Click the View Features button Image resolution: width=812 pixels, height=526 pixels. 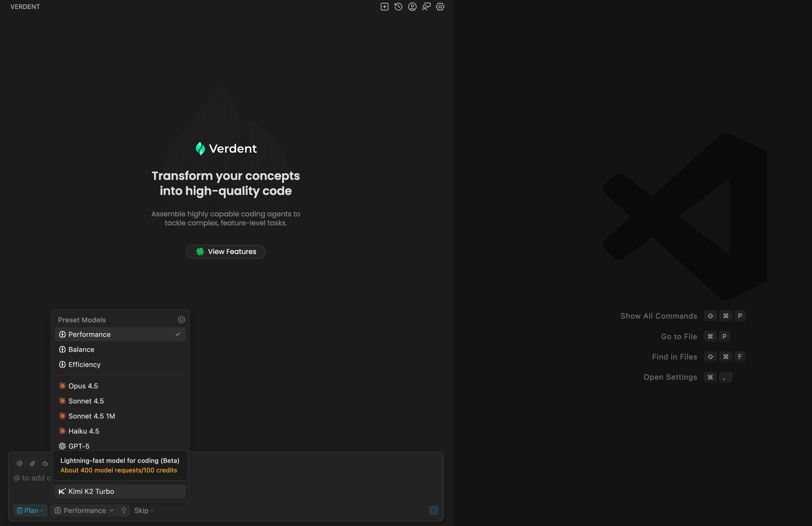[x=226, y=252]
